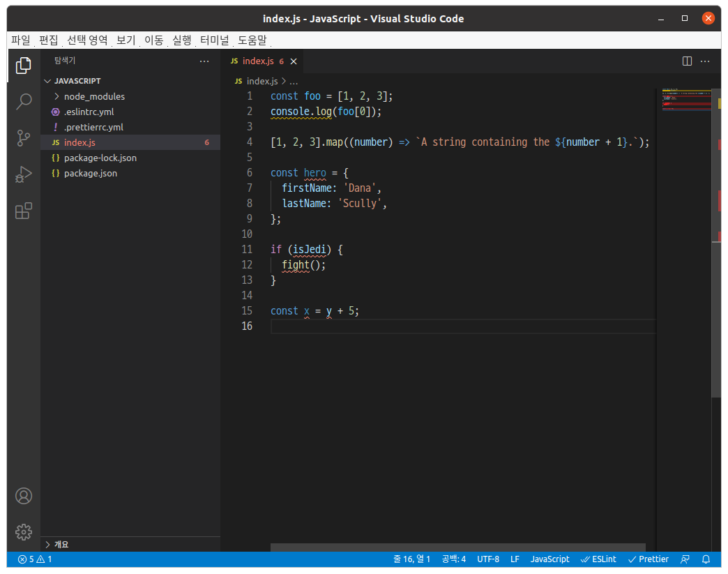The height and width of the screenshot is (574, 728).
Task: Open the 실행 menu
Action: (182, 40)
